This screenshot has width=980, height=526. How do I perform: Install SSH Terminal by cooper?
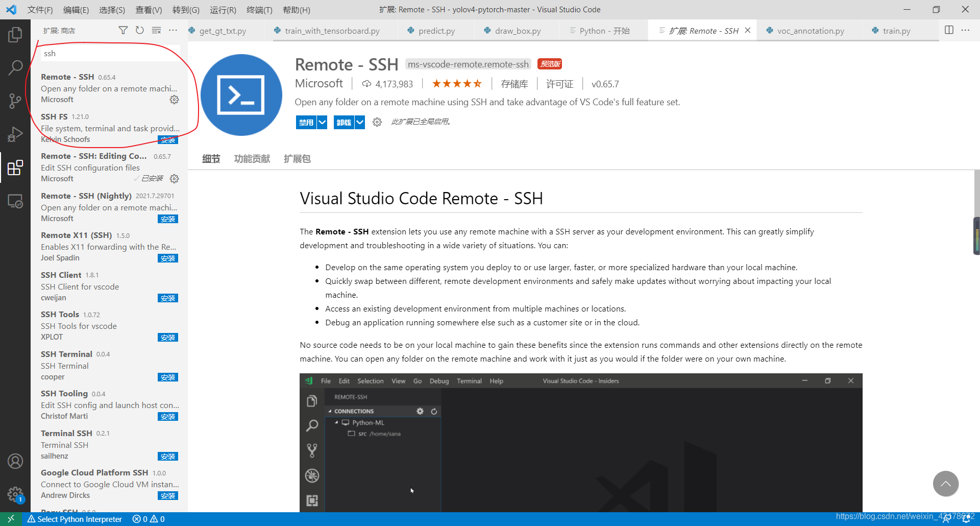click(168, 377)
